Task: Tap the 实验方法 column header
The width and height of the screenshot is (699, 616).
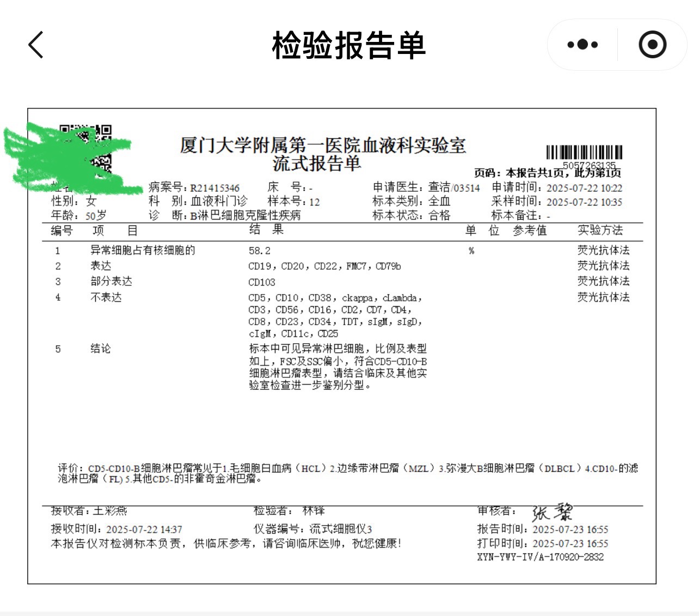Action: pos(600,230)
